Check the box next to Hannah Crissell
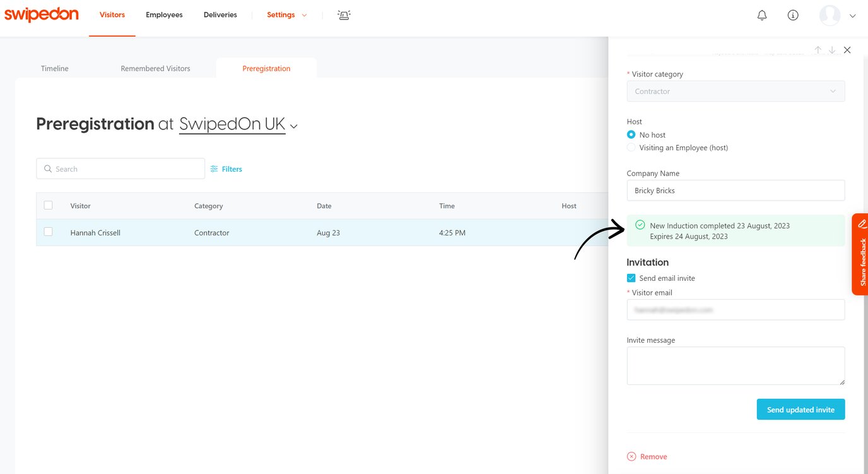Image resolution: width=868 pixels, height=474 pixels. tap(49, 232)
